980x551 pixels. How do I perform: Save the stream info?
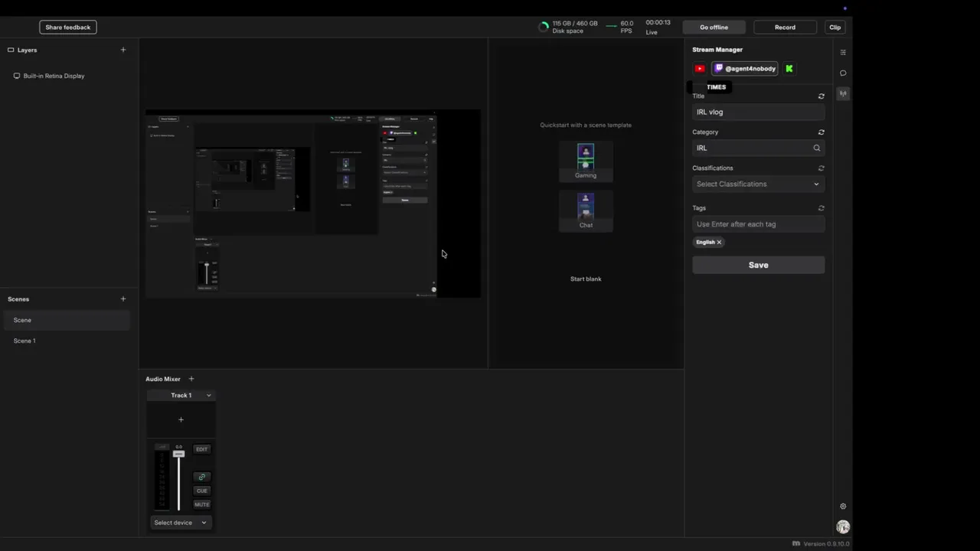758,265
